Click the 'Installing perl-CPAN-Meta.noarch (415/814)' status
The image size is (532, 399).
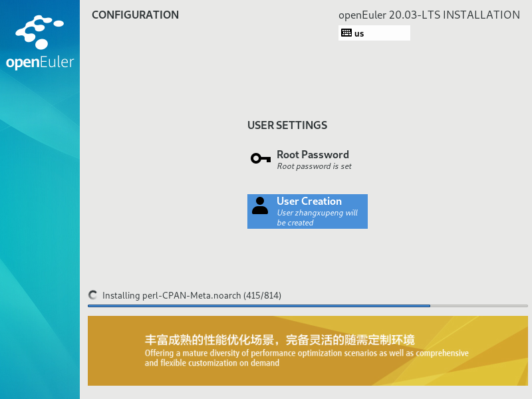[x=192, y=295]
